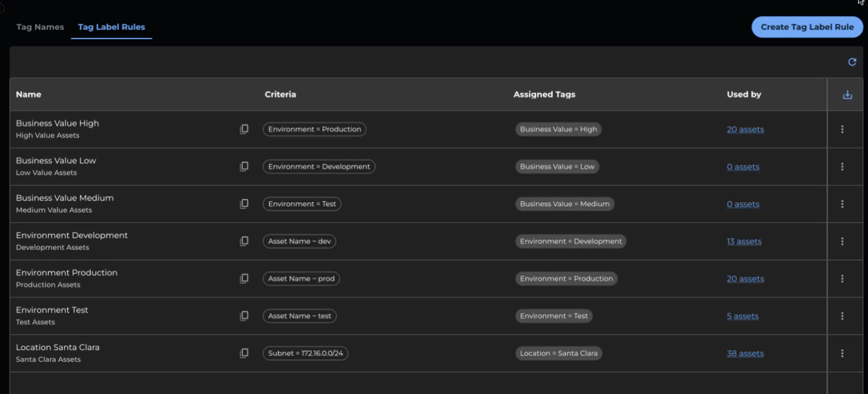Screen dimensions: 868x394
Task: Copy criteria for Environment Development rule
Action: coord(244,241)
